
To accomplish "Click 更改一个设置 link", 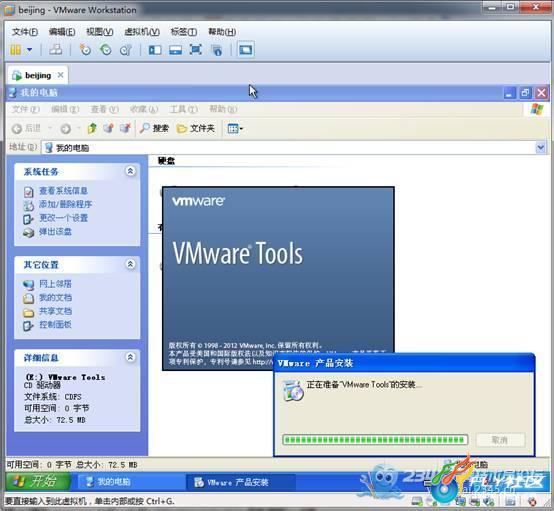I will click(x=63, y=218).
